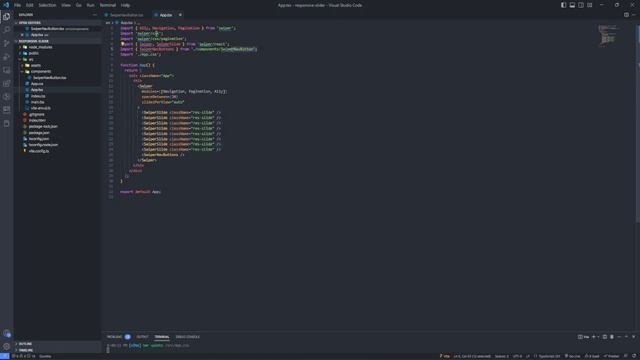Viewport: 640px width, 360px height.
Task: Open the Edit menu
Action: (29, 5)
